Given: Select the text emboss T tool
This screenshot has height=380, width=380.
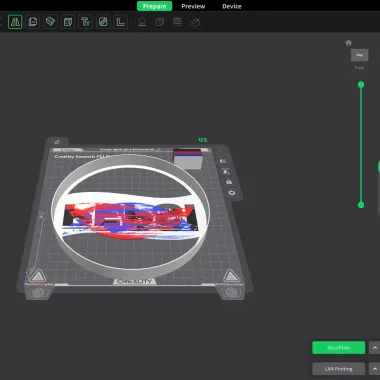Looking at the screenshot, I should point(85,22).
